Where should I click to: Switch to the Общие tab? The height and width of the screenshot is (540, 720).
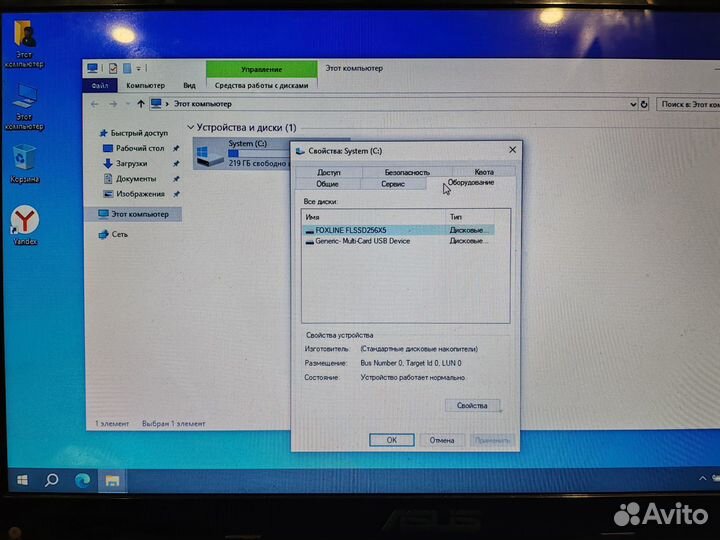(x=327, y=184)
